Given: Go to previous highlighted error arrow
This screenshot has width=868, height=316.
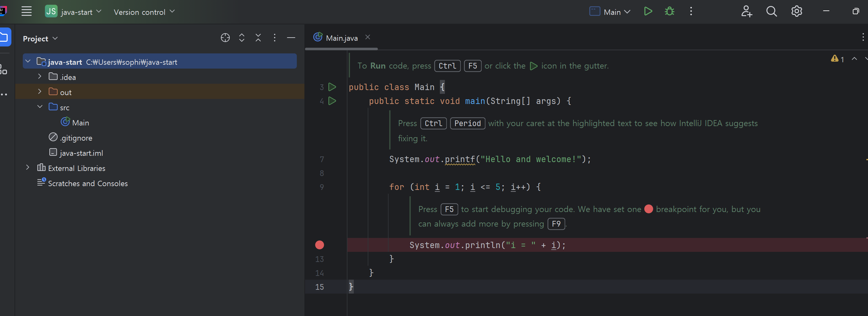Looking at the screenshot, I should [x=854, y=58].
